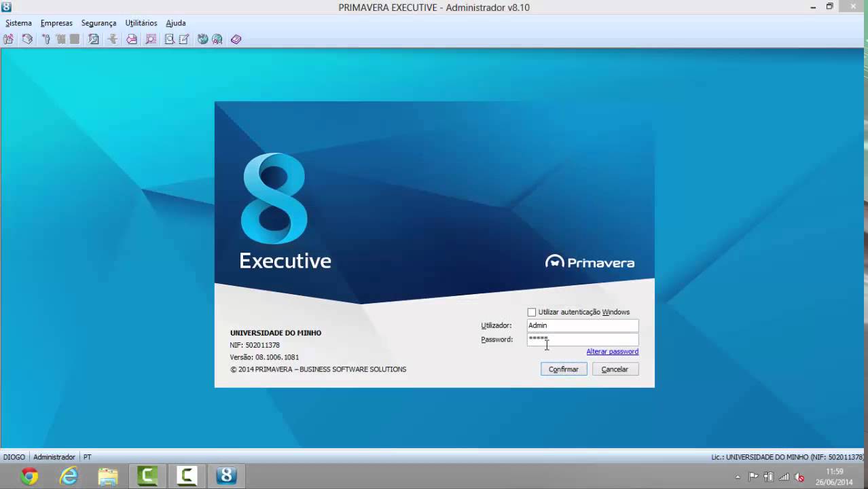Open the Ajuda menu
This screenshot has height=489, width=868.
click(x=176, y=23)
